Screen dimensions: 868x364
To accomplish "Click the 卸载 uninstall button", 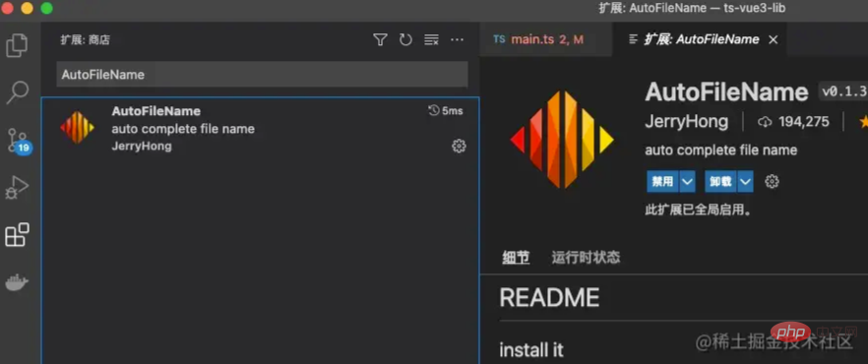I will pos(720,181).
